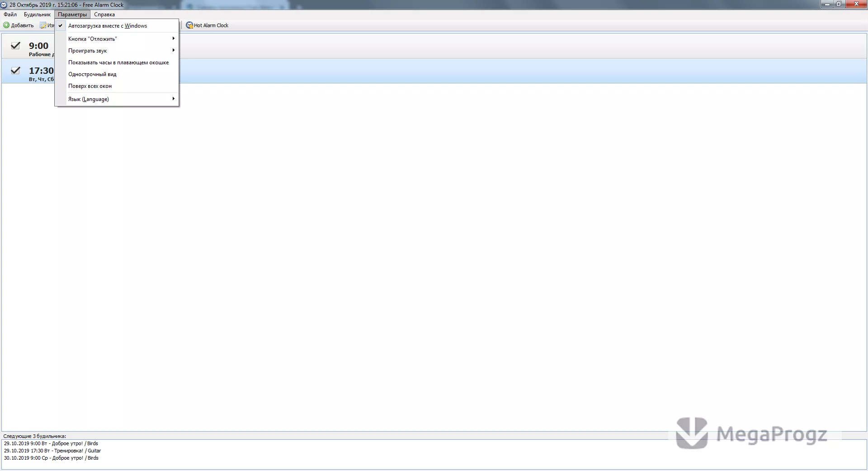868x471 pixels.
Task: Expand the Проиграть звук submenu
Action: (117, 51)
